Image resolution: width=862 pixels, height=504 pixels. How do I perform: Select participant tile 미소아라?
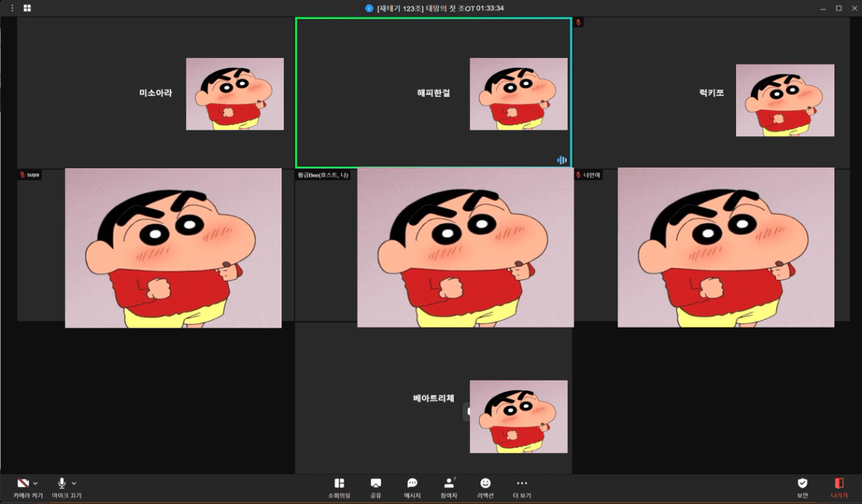coord(156,92)
